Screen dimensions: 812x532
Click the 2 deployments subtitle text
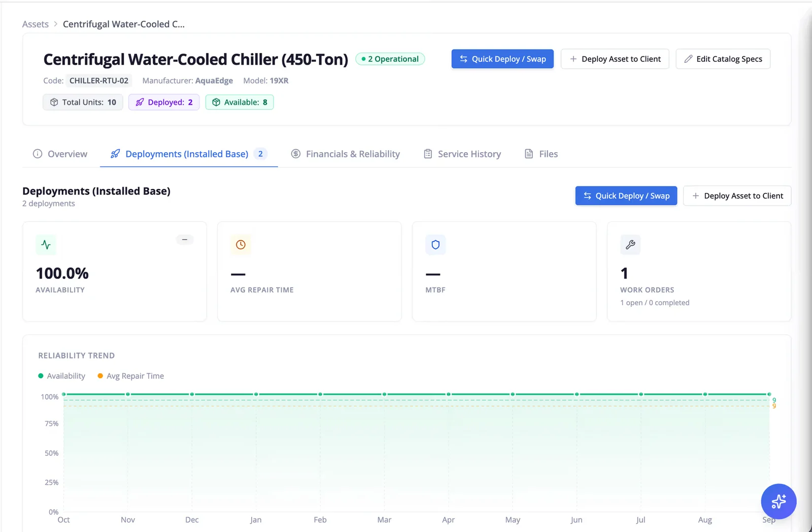(x=49, y=203)
